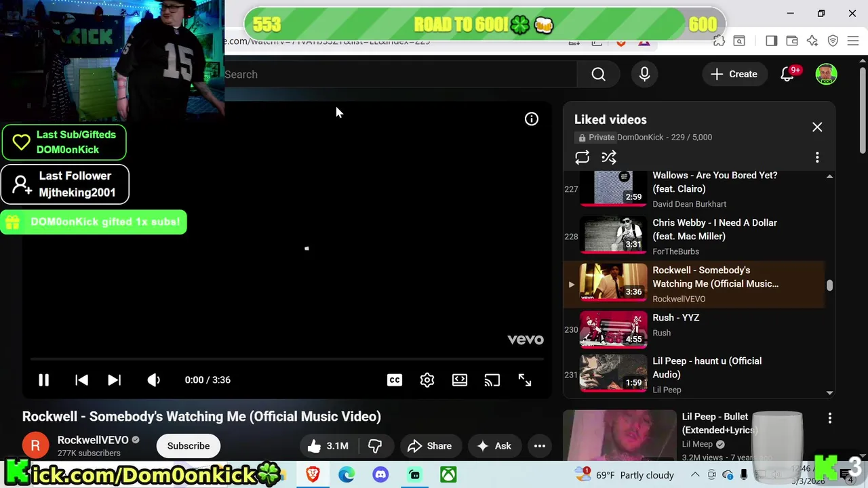Subscribe to RockwellVEVO
Screen dimensions: 868x488
189,446
